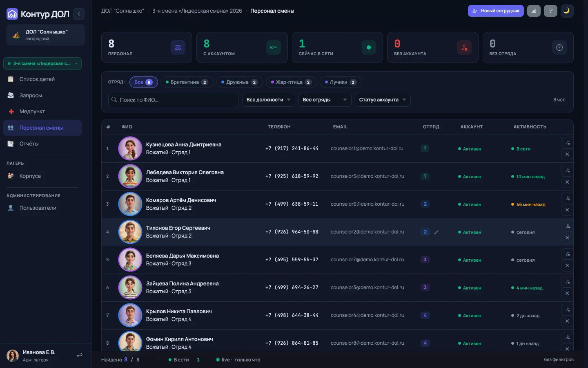Remove Лебедева Виктория with the X icon
588x368 pixels.
click(568, 182)
